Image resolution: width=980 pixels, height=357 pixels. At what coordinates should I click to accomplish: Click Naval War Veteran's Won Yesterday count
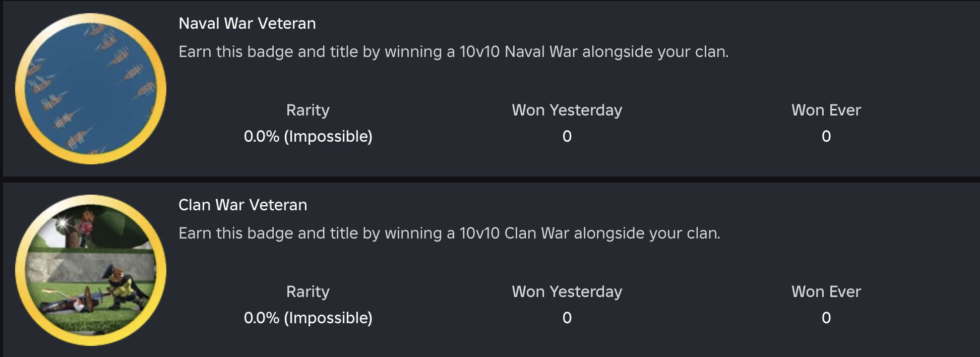567,137
